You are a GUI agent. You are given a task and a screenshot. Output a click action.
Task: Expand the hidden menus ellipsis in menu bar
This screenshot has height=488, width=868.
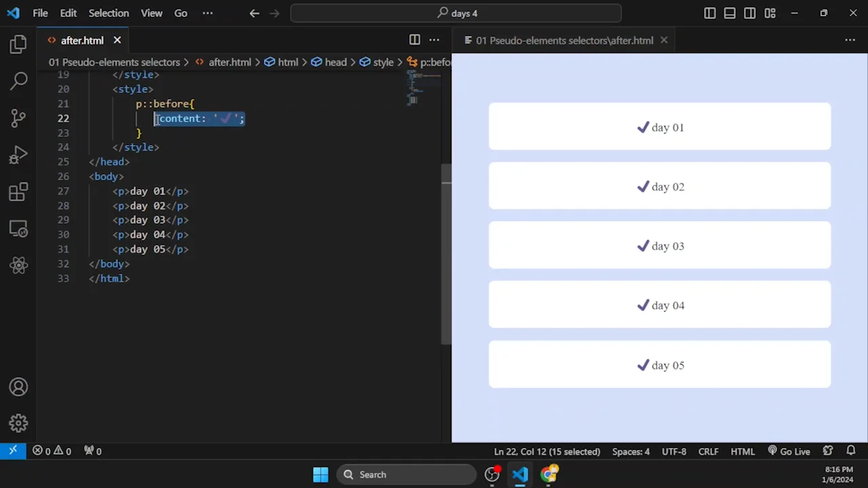click(x=208, y=13)
